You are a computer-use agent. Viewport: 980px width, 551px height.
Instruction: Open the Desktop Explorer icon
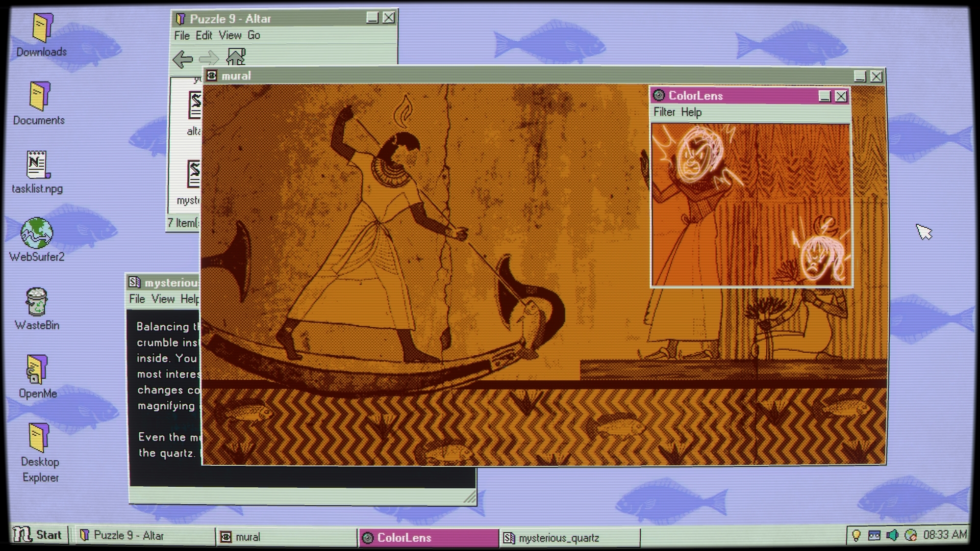39,438
